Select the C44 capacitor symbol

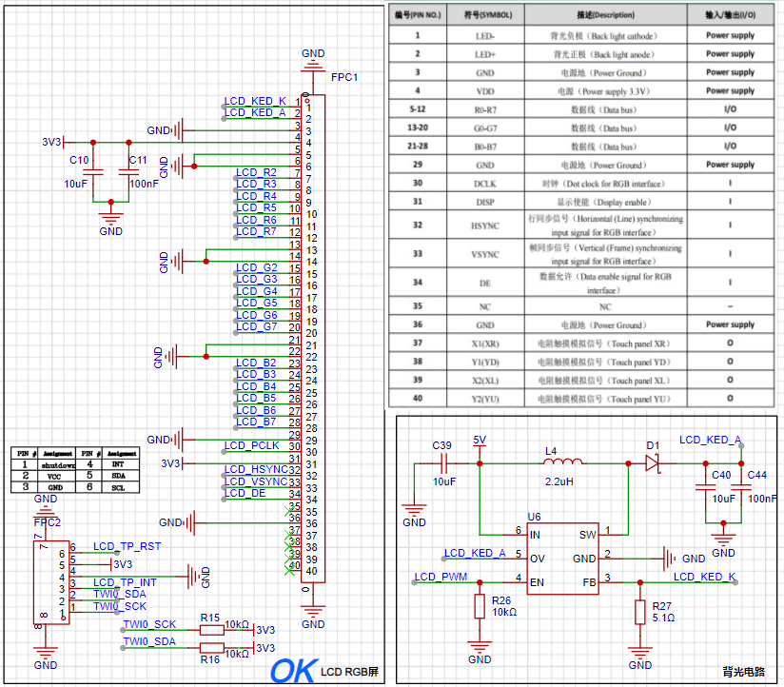pos(741,487)
